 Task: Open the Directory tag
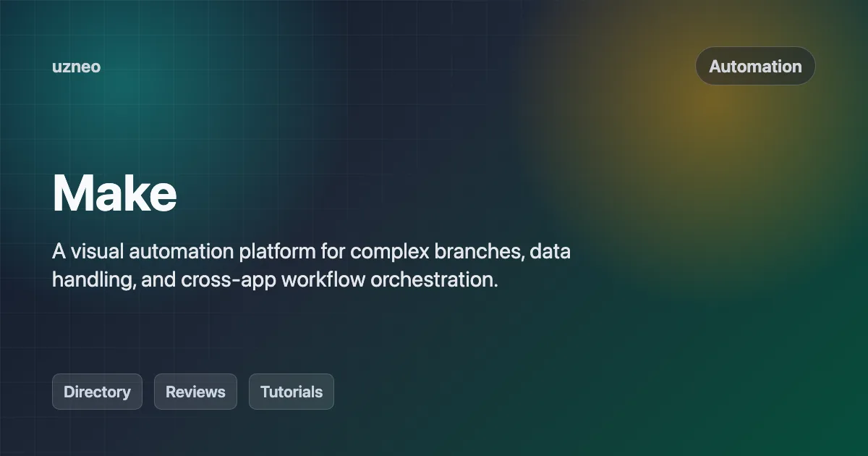tap(97, 392)
